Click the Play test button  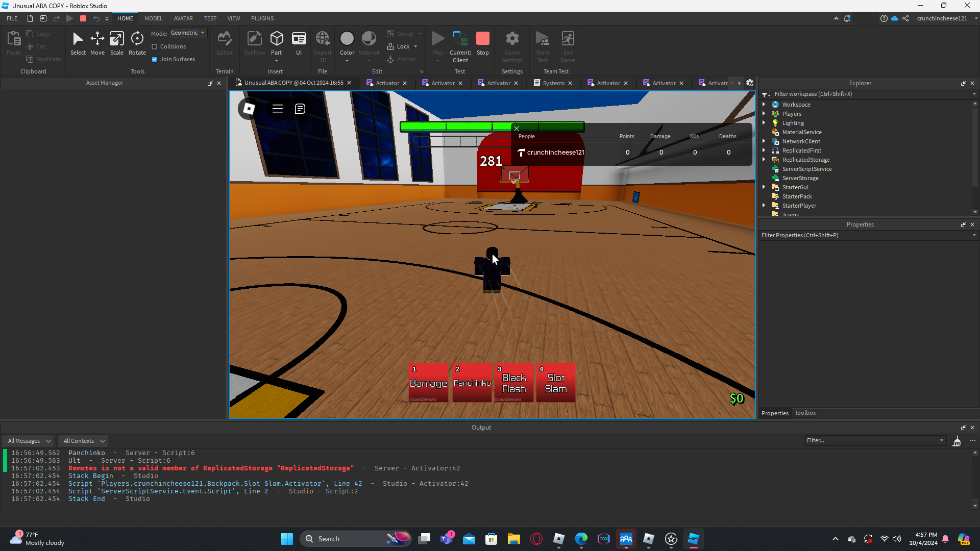pos(438,43)
